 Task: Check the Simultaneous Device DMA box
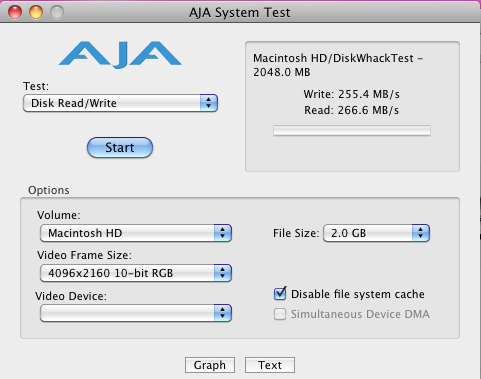pos(280,314)
